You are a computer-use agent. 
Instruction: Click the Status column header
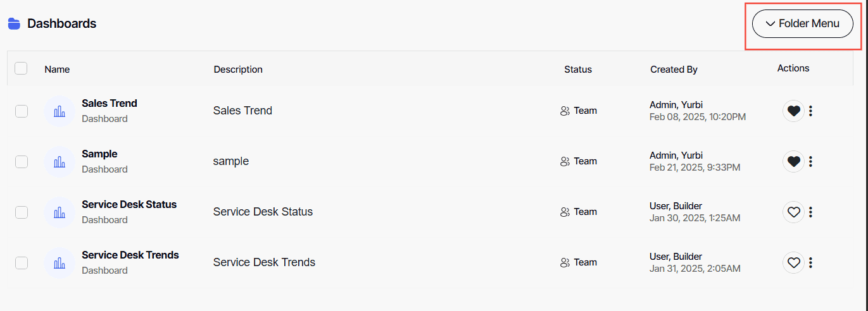click(x=578, y=70)
